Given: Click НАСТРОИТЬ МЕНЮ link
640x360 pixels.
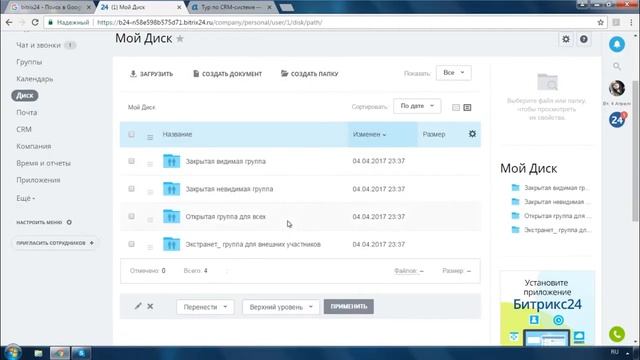Looking at the screenshot, I should click(44, 222).
